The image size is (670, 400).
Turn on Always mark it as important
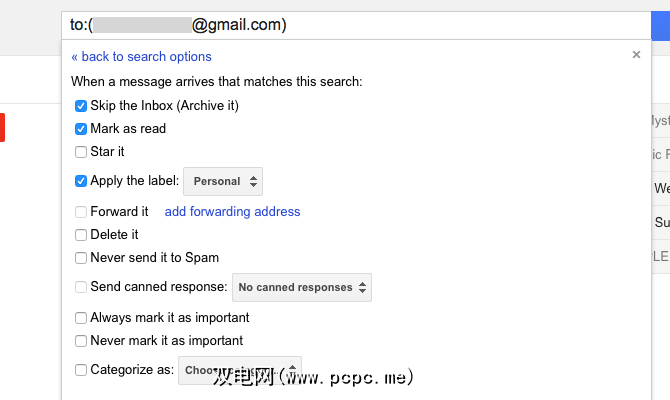(81, 318)
